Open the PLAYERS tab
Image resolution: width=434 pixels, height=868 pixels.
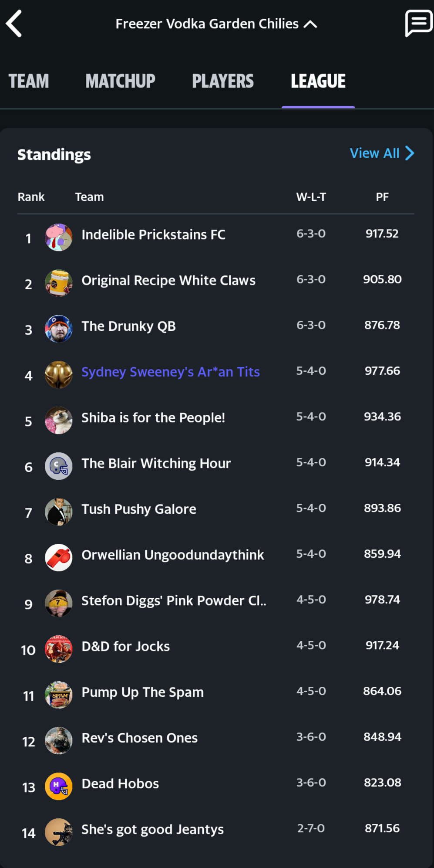point(223,81)
